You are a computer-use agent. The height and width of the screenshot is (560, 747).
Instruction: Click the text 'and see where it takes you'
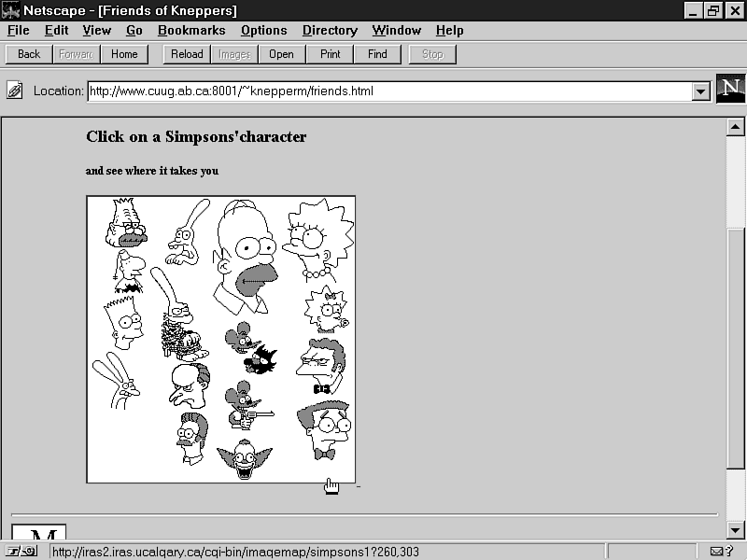click(x=152, y=171)
